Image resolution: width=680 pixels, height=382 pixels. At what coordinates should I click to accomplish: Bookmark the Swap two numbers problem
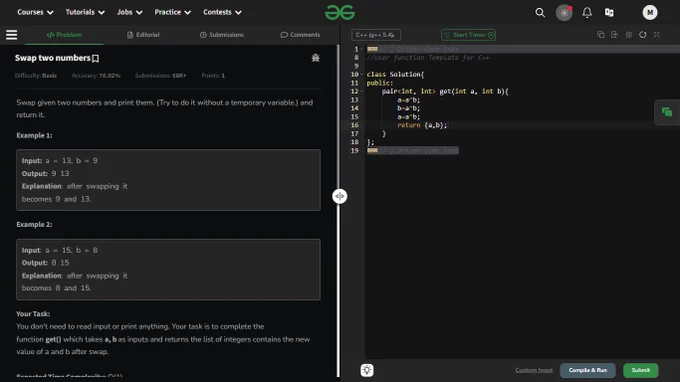[x=95, y=59]
